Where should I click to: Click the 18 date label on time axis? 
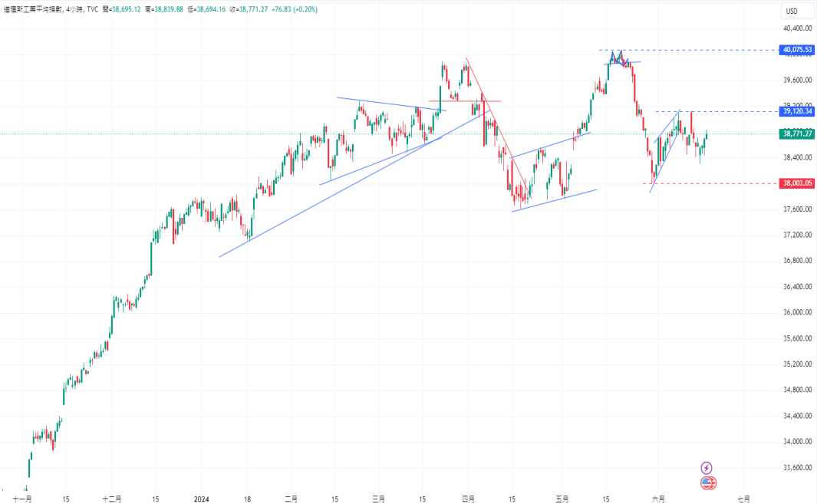247,499
